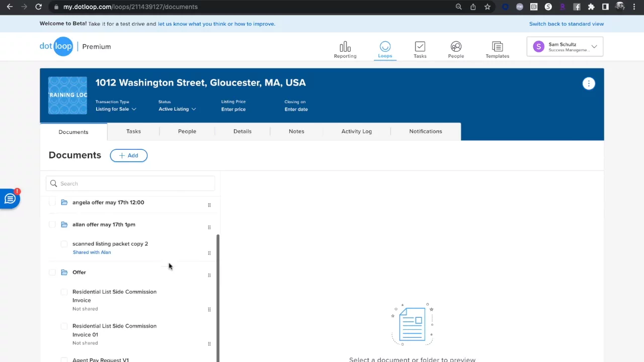Check the box for scanned listing packet copy 2
644x362 pixels.
pyautogui.click(x=64, y=244)
